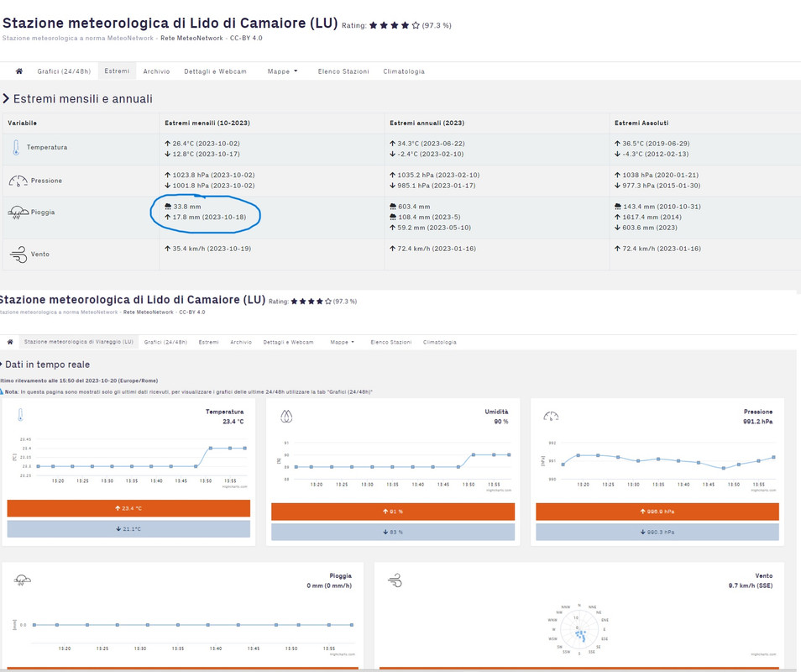Click the blue 990.3 hPa minimum pressure bar
801x672 pixels.
click(x=657, y=532)
